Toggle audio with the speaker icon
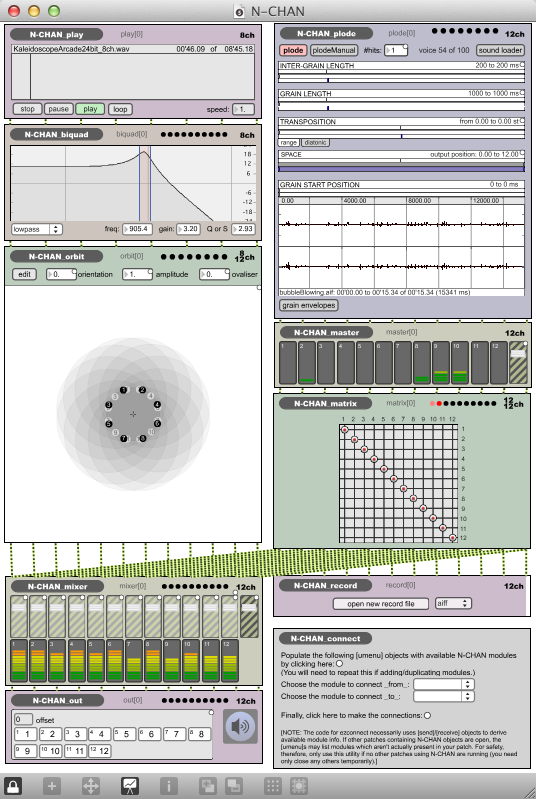 click(240, 726)
